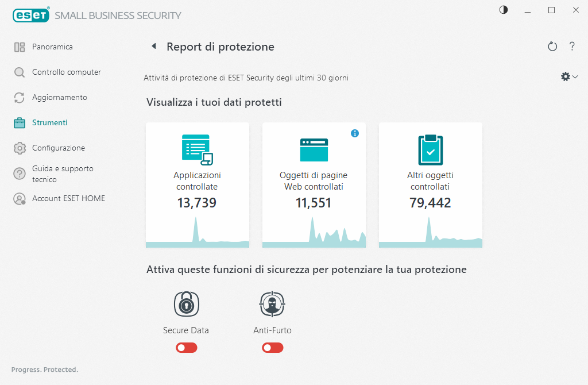Turn on the Anti-Furto switch
The width and height of the screenshot is (588, 385).
(x=273, y=348)
